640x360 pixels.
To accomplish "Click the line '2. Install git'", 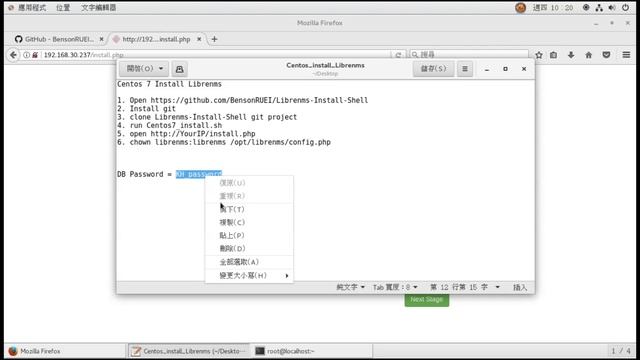I will coord(146,109).
